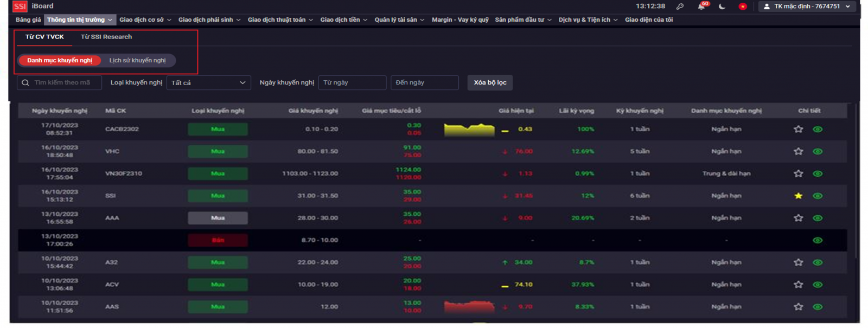
Task: Star the VHC recommendation row
Action: point(798,151)
